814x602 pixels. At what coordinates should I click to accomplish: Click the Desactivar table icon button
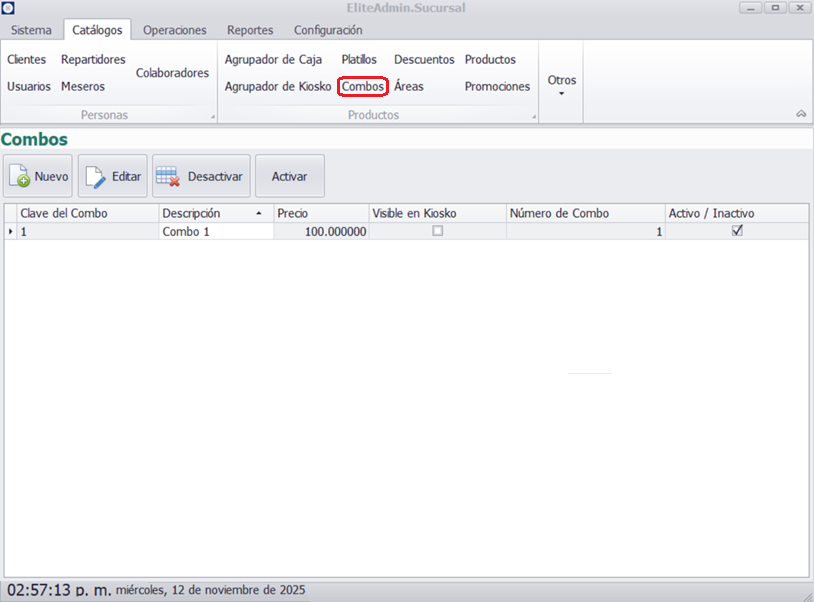pos(200,177)
